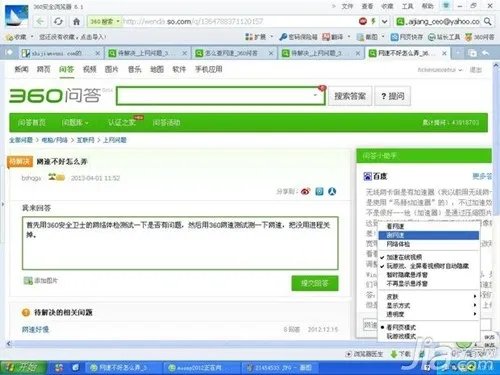The width and height of the screenshot is (500, 375).
Task: Go back with the browser back arrow
Action: pyautogui.click(x=40, y=22)
